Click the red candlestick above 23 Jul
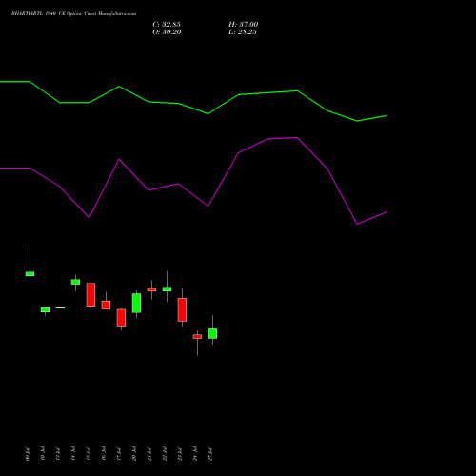 [x=182, y=309]
